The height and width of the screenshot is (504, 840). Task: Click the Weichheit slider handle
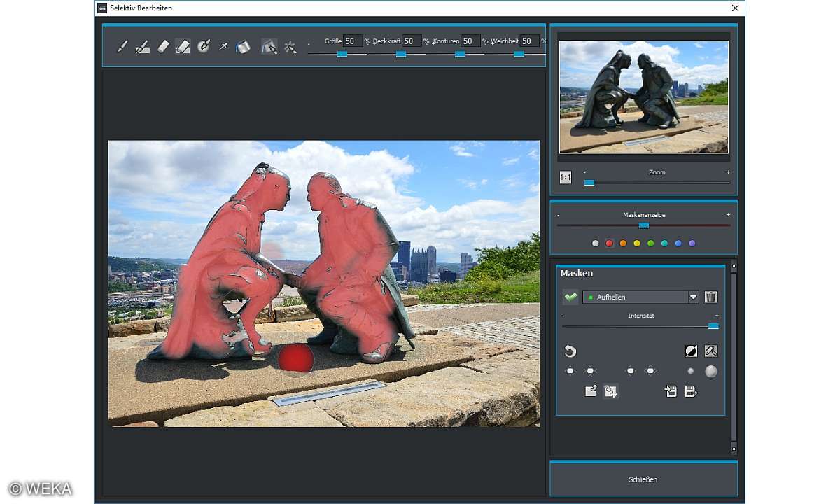pos(519,54)
